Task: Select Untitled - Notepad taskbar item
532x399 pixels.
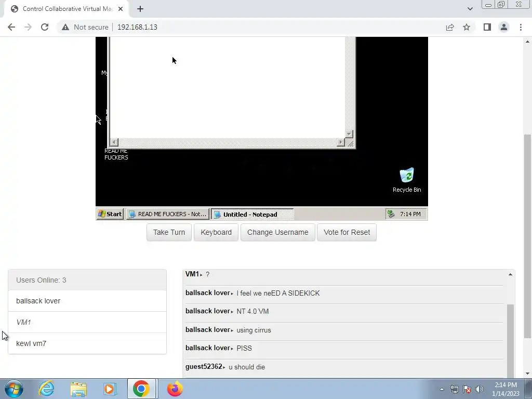Action: pos(252,214)
